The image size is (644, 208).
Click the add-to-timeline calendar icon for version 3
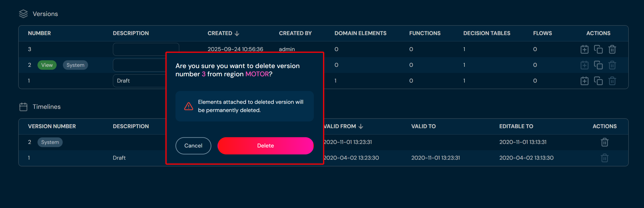coord(584,49)
